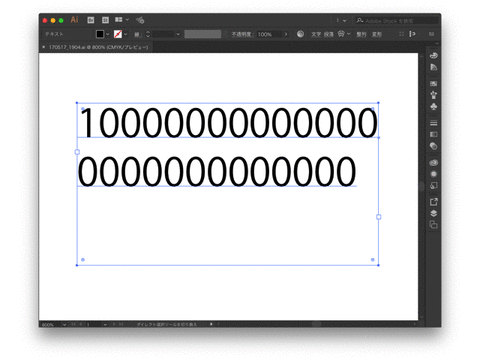This screenshot has height=360, width=480.
Task: Click the Ai application logo
Action: click(74, 20)
